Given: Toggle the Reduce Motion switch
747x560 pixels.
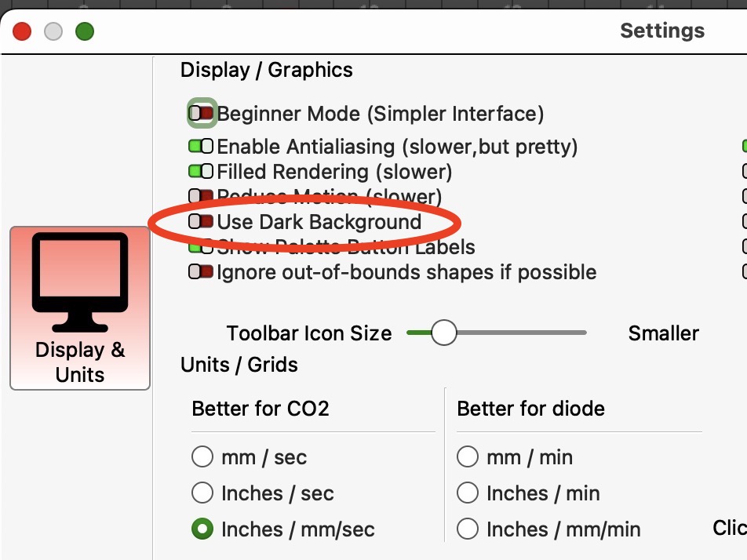Looking at the screenshot, I should click(201, 196).
